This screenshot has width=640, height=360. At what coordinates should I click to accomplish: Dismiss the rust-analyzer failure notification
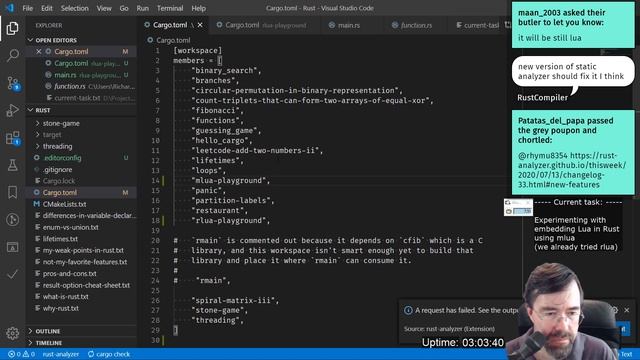pos(627,310)
